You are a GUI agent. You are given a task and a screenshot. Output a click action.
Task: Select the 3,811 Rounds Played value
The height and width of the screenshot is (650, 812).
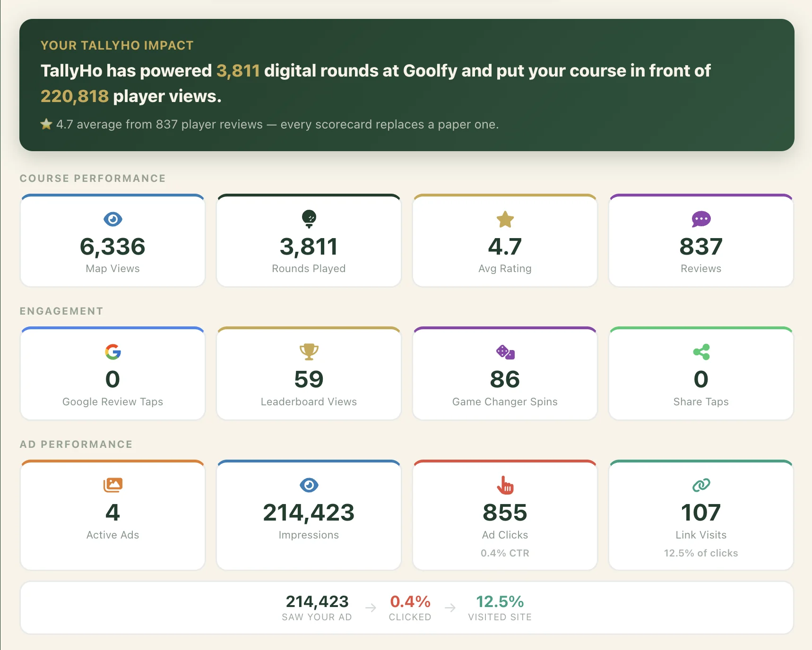coord(309,247)
